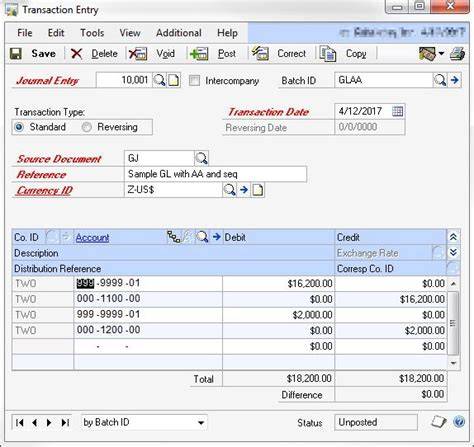The height and width of the screenshot is (447, 474).
Task: Open the View menu
Action: click(130, 33)
